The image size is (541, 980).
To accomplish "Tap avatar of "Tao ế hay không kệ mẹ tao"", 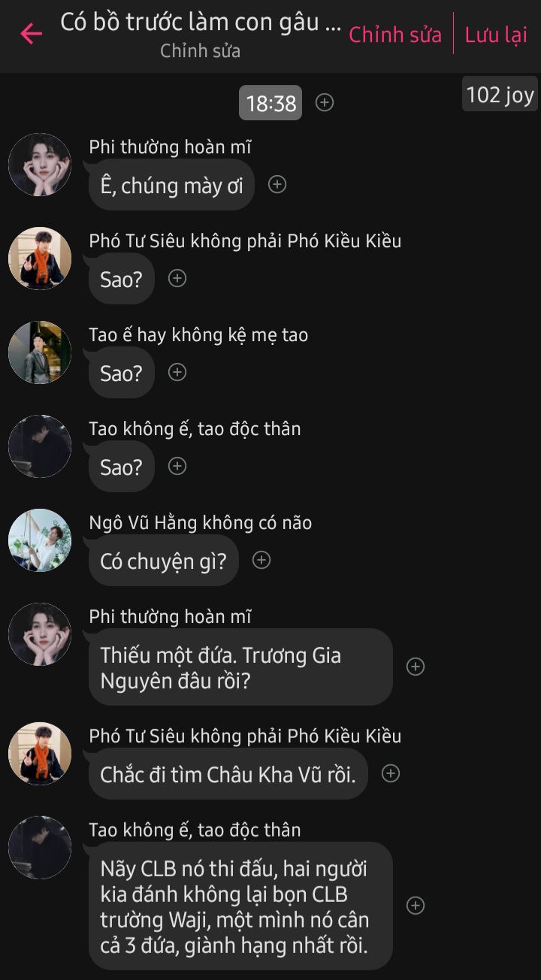I will click(x=40, y=352).
